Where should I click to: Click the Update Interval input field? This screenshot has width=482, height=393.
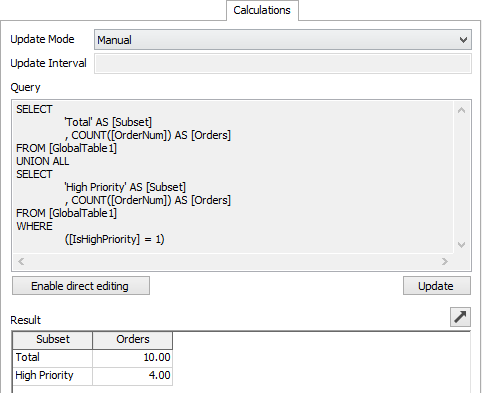283,63
